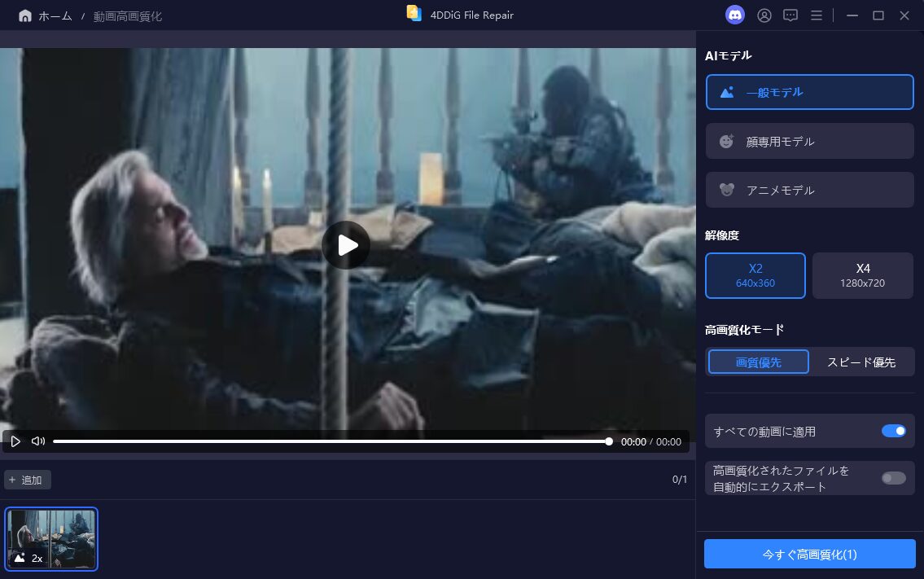Screen dimensions: 924x579
Task: Click the 0/1 file counter
Action: pos(680,480)
